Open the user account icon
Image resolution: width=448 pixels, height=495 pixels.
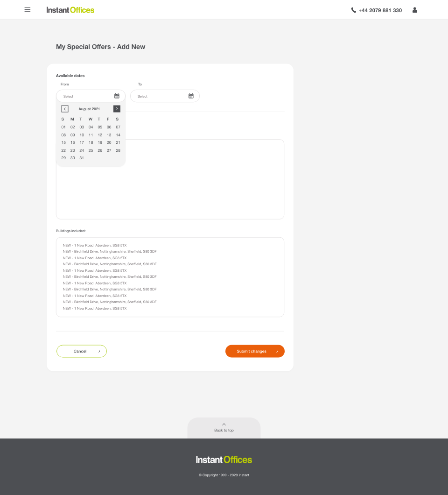click(x=414, y=10)
